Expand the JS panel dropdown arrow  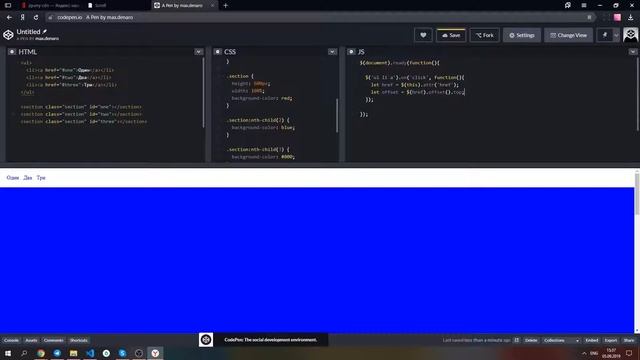pyautogui.click(x=633, y=52)
